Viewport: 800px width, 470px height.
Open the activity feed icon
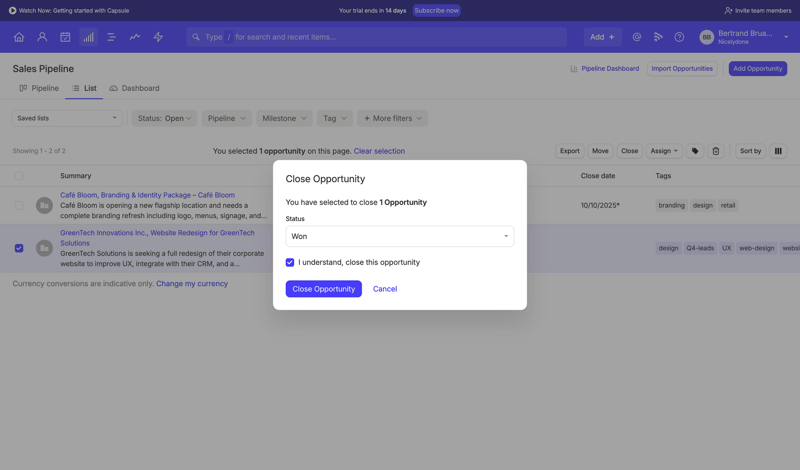pos(658,37)
